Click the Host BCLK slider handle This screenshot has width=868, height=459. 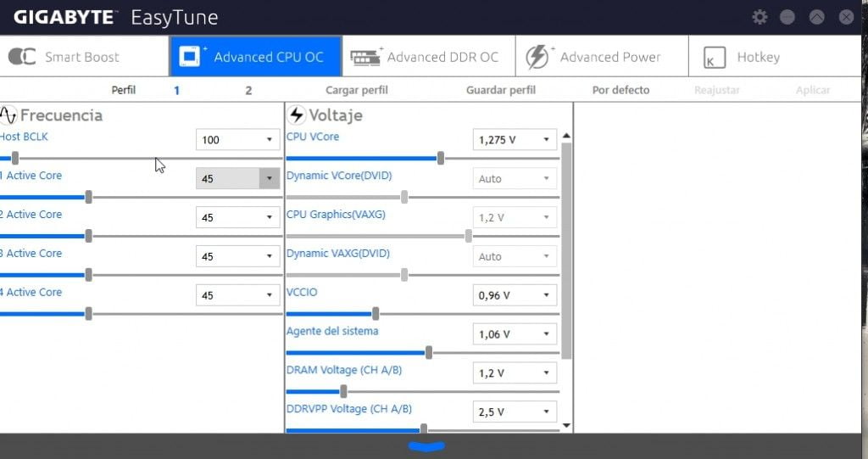[x=15, y=159]
